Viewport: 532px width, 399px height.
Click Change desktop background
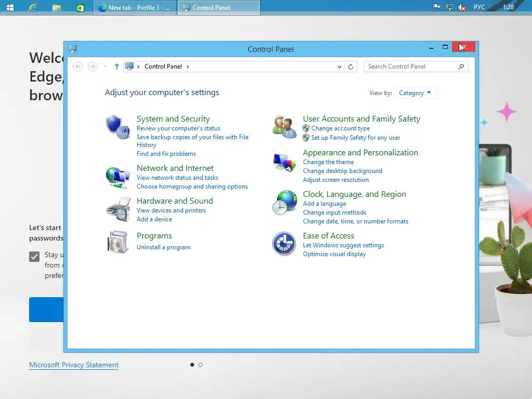click(343, 171)
